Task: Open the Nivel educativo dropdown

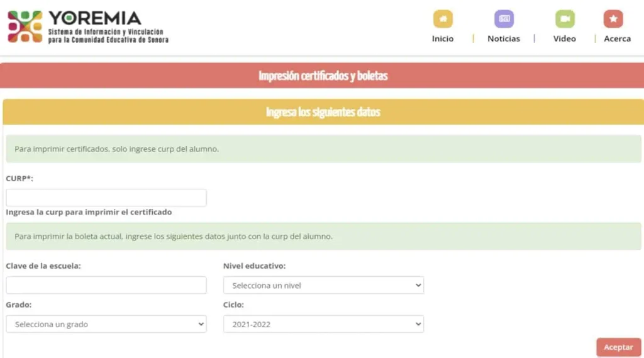Action: (324, 285)
